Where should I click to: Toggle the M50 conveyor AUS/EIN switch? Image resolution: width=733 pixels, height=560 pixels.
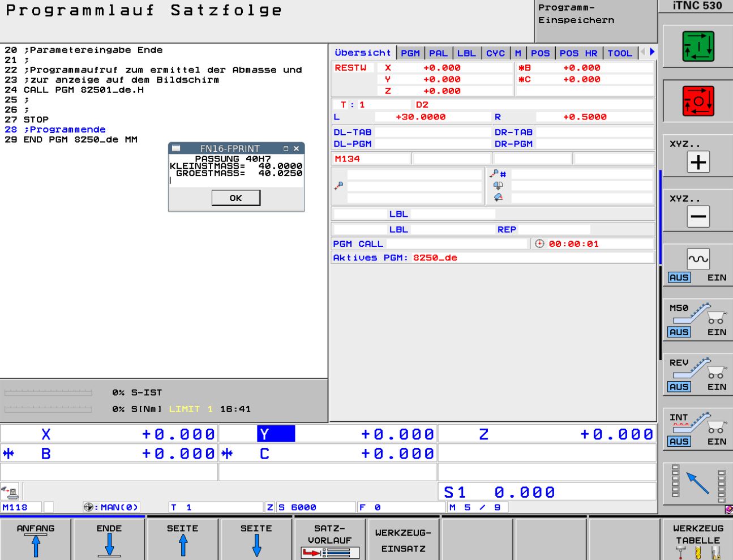(698, 320)
